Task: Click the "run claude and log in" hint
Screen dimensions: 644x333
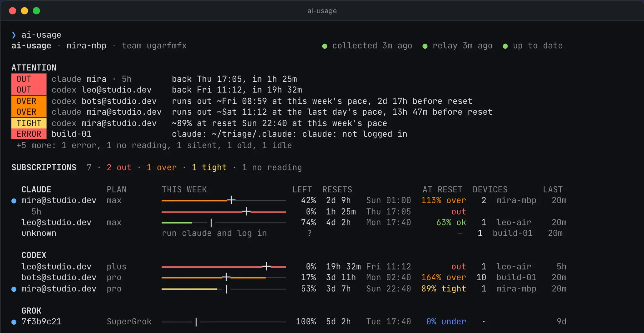Action: coord(214,233)
